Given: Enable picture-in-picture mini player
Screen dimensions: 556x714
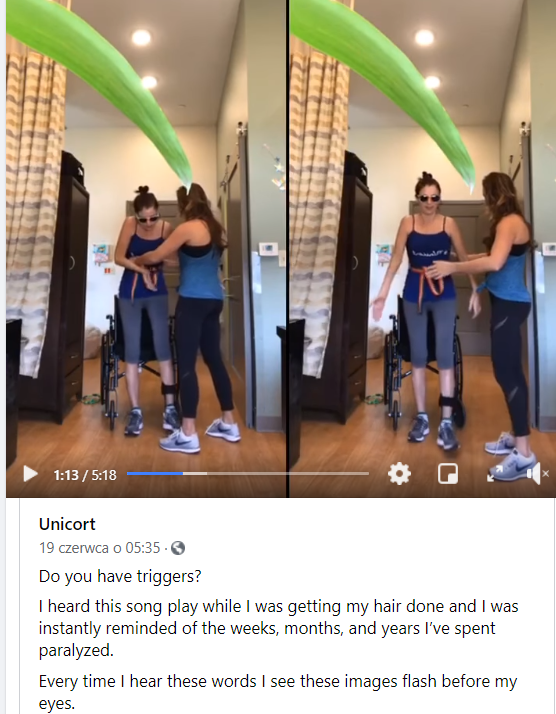Looking at the screenshot, I should 448,474.
